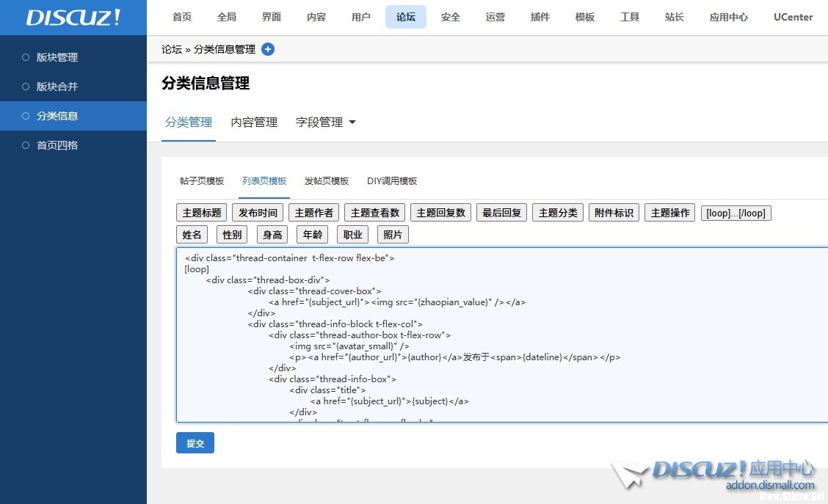Image resolution: width=828 pixels, height=504 pixels.
Task: Insert the 附件标识 tag
Action: click(x=614, y=213)
